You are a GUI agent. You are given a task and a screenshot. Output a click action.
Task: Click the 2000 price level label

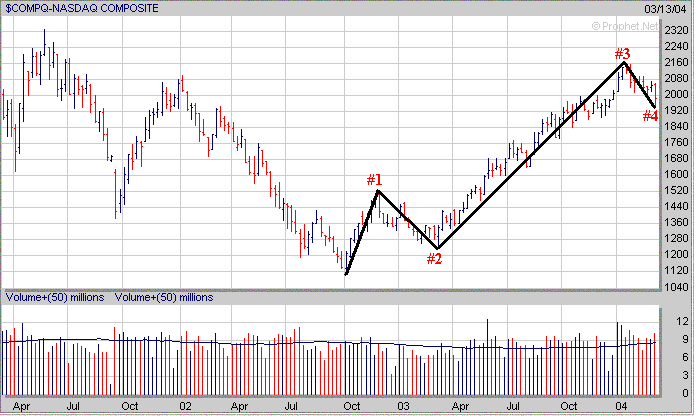pos(676,95)
